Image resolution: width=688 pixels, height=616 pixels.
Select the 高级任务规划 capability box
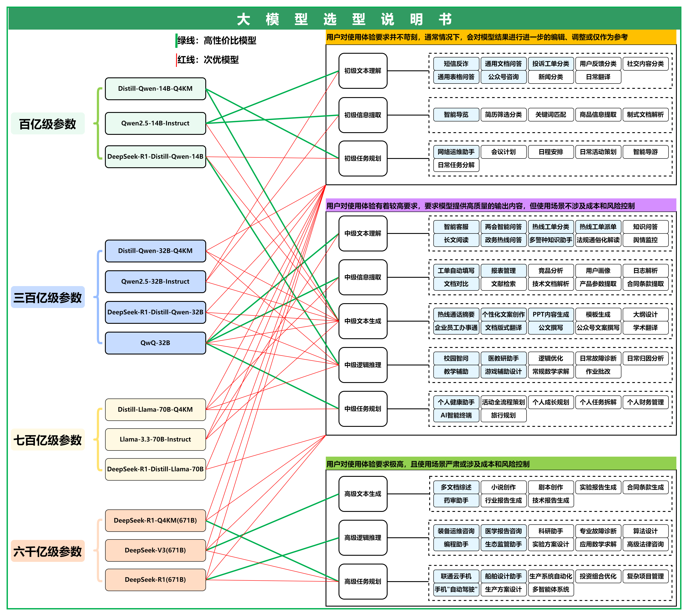pos(363,581)
